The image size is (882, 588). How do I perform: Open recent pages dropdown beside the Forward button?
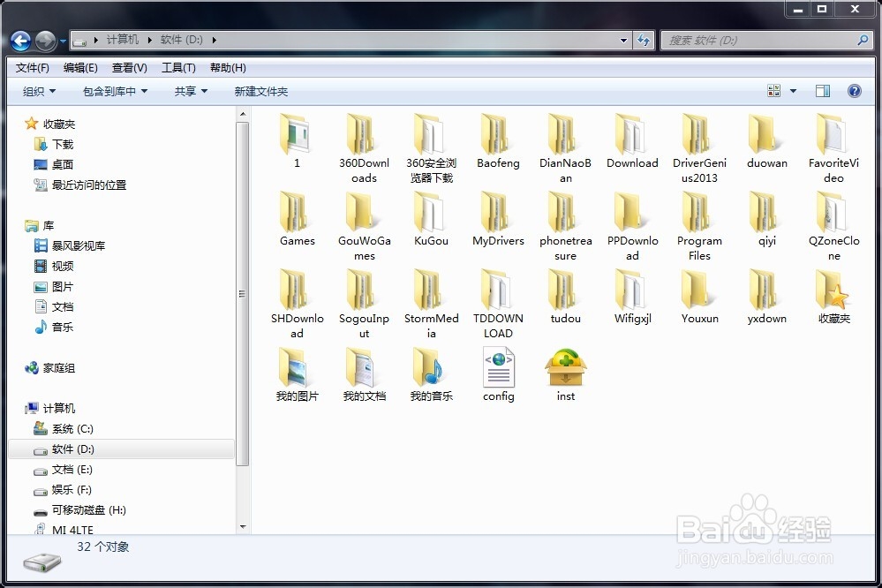[x=63, y=41]
